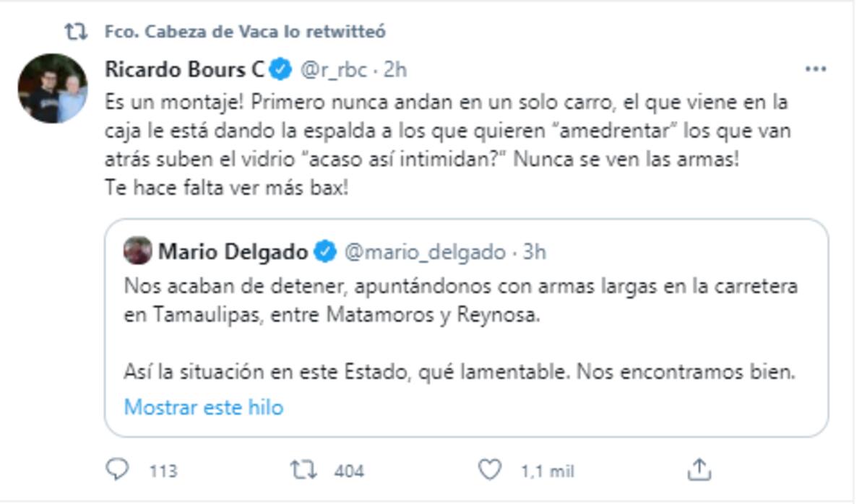Image resolution: width=867 pixels, height=504 pixels.
Task: Click the 3h timestamp in quoted tweet
Action: point(534,252)
